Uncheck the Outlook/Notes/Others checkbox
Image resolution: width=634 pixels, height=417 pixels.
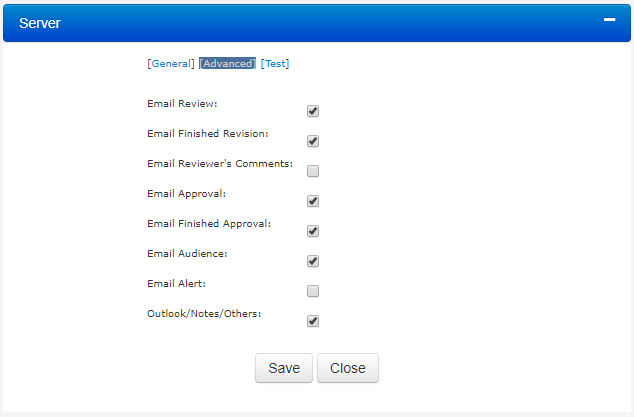(313, 321)
